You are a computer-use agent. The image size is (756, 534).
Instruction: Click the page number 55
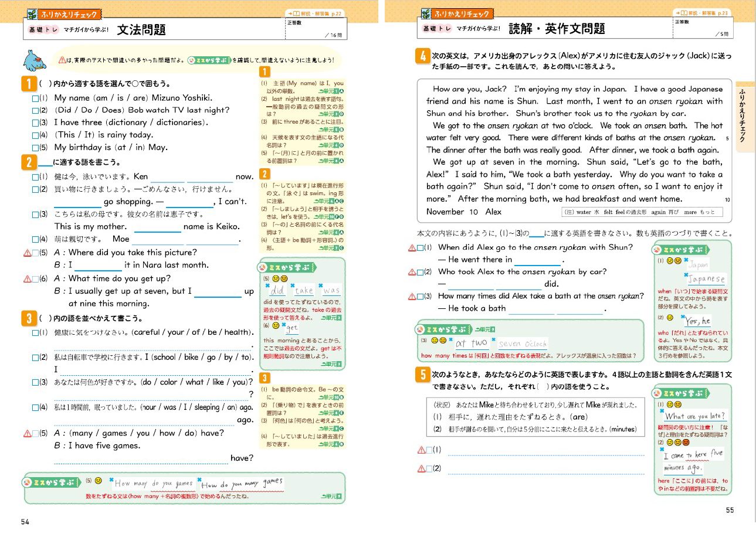730,509
